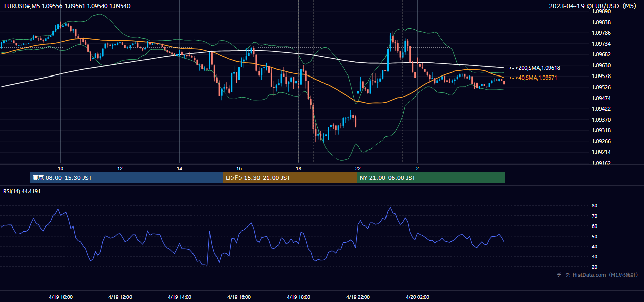The width and height of the screenshot is (644, 302).
Task: Click the RSI scale value 40
Action: click(x=595, y=246)
